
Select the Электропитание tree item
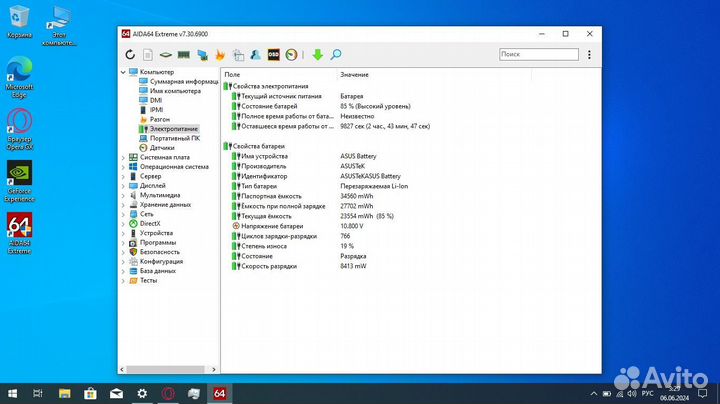pyautogui.click(x=169, y=129)
